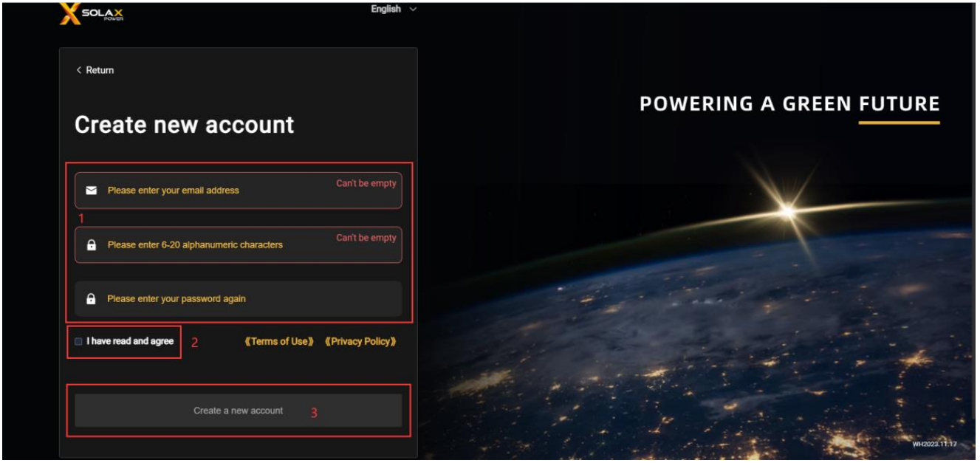The image size is (980, 463).
Task: Click the lock icon in 6-20 characters field
Action: (x=92, y=245)
